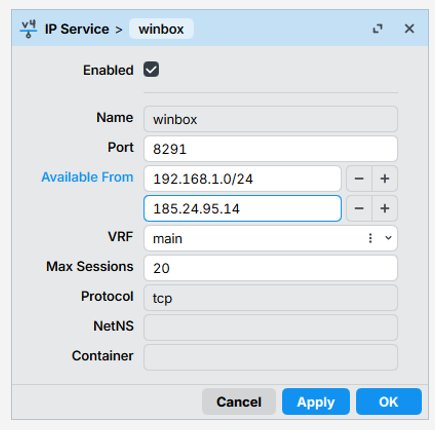Screen dimensions: 435x430
Task: Cancel the service changes
Action: coord(239,402)
